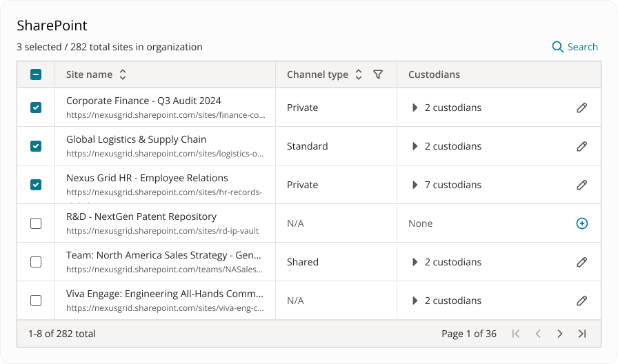Viewport: 618px width, 364px height.
Task: Add custodian to R&D NextGen Patent Repository
Action: (x=581, y=223)
